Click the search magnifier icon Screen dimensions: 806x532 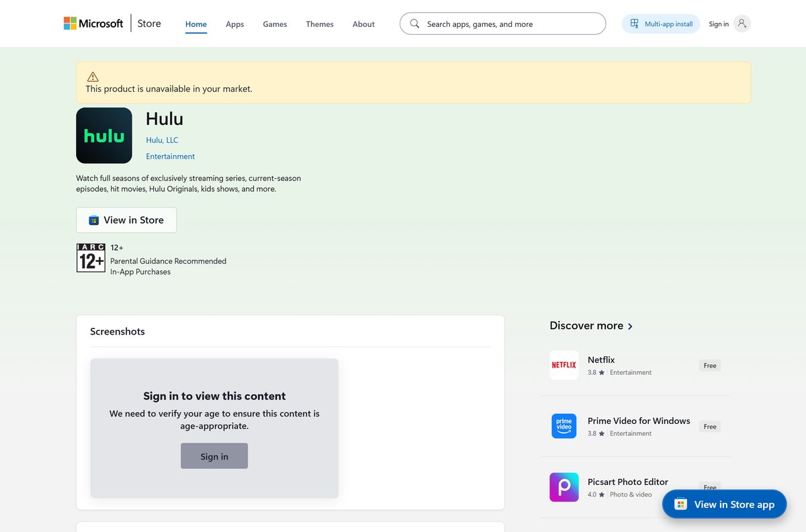click(x=414, y=24)
